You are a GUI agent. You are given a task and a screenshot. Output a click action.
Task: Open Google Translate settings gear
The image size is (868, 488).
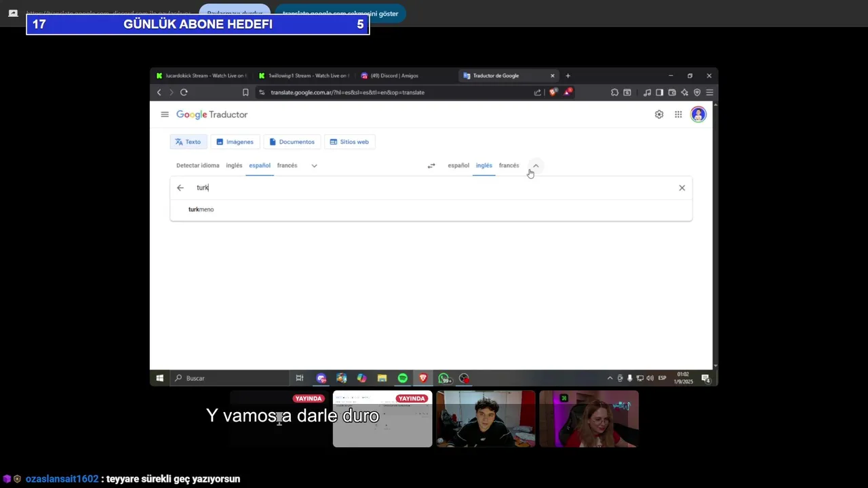[659, 115]
